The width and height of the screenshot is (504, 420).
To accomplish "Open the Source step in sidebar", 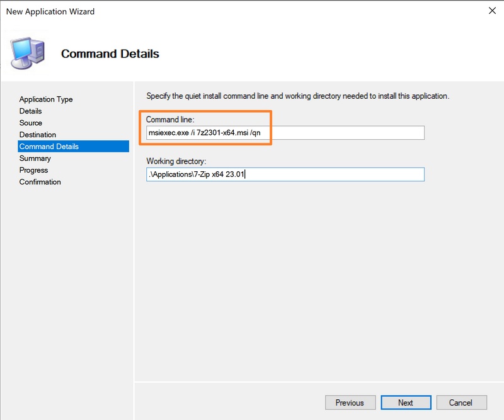I will click(31, 123).
